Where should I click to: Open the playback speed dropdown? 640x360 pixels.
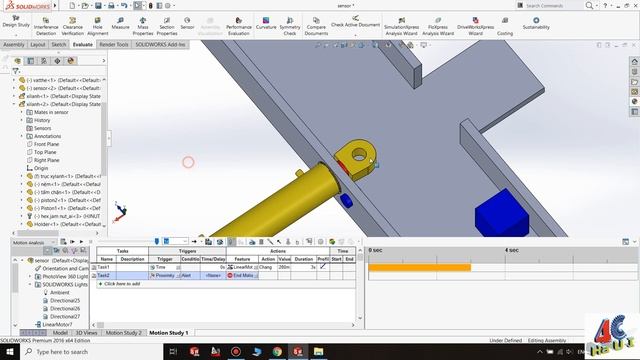184,242
